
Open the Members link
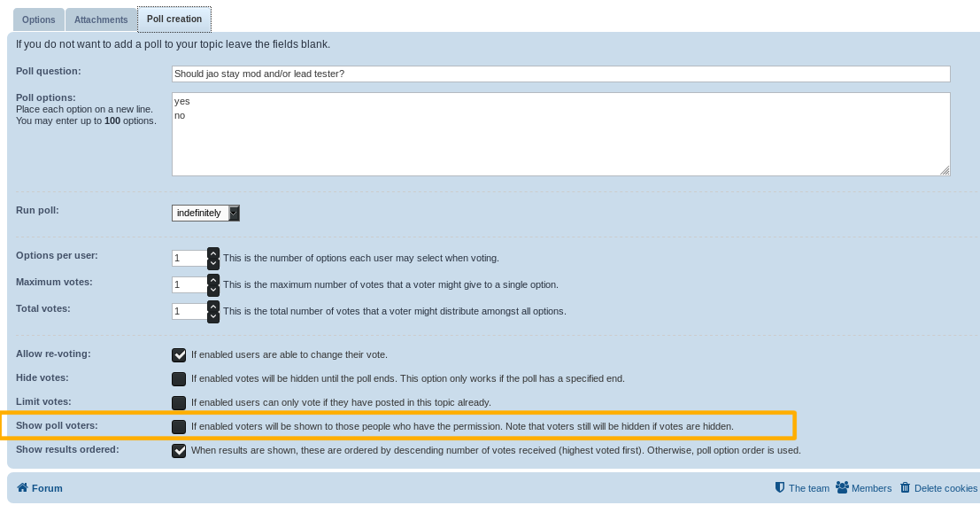(x=871, y=488)
